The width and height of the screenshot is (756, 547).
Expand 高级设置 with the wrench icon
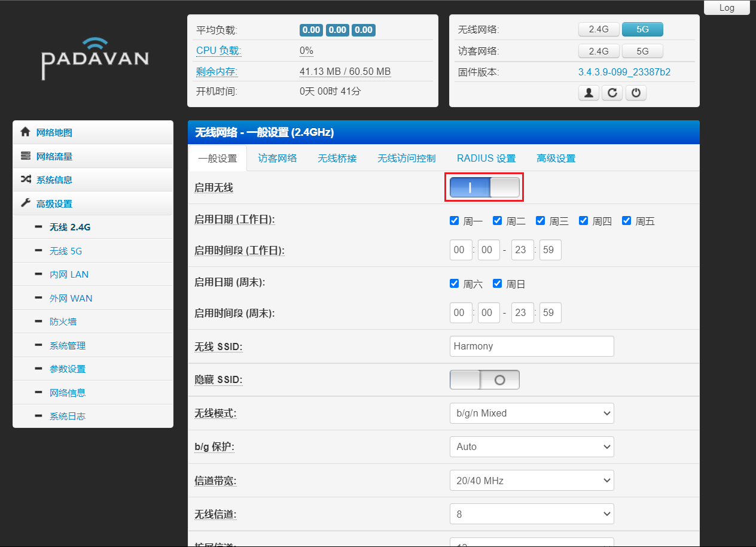(x=54, y=203)
